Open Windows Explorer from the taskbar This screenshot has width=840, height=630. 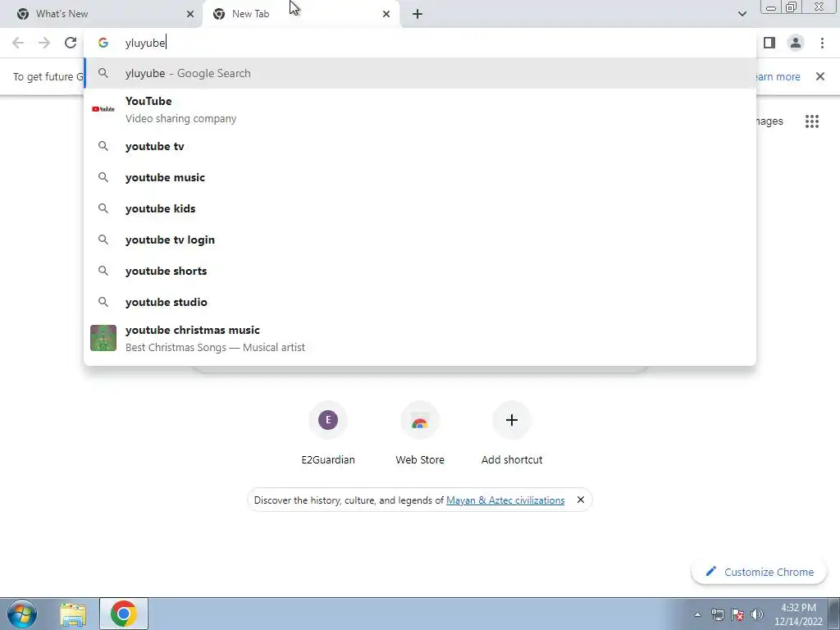73,614
